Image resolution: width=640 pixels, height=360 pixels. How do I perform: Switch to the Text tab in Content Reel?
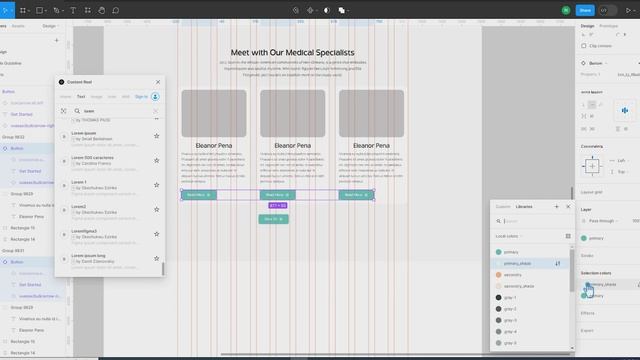coord(81,97)
